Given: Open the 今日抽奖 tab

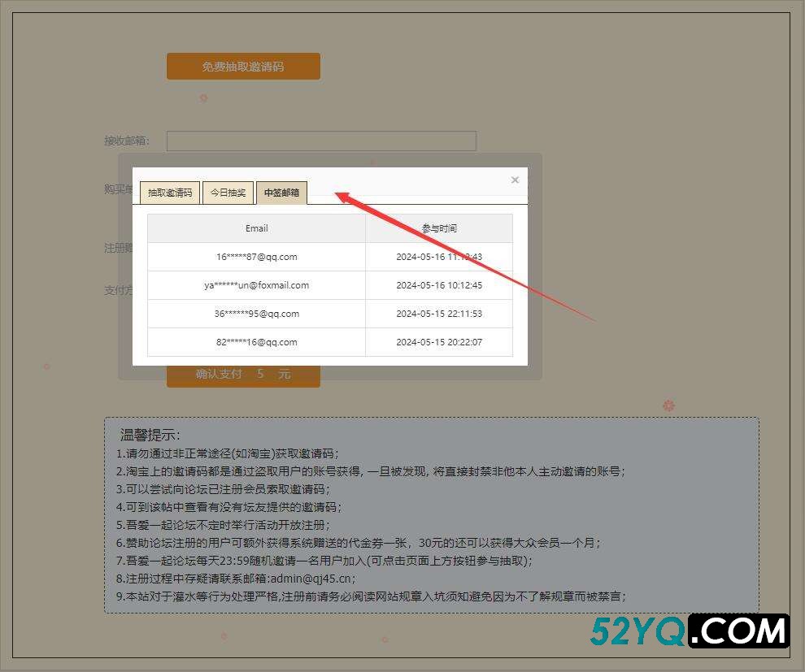Looking at the screenshot, I should click(228, 193).
